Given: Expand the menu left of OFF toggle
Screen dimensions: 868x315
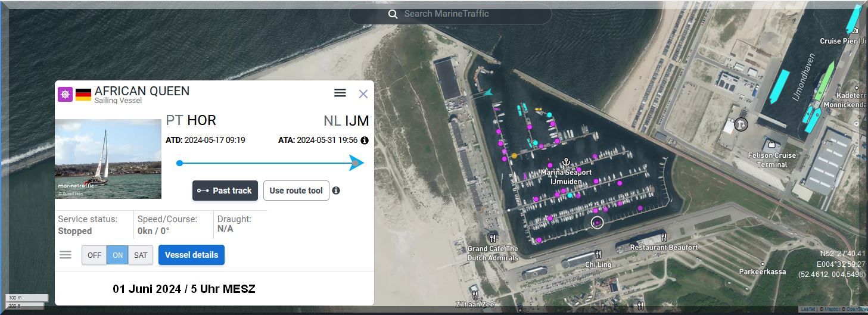Looking at the screenshot, I should tap(66, 255).
